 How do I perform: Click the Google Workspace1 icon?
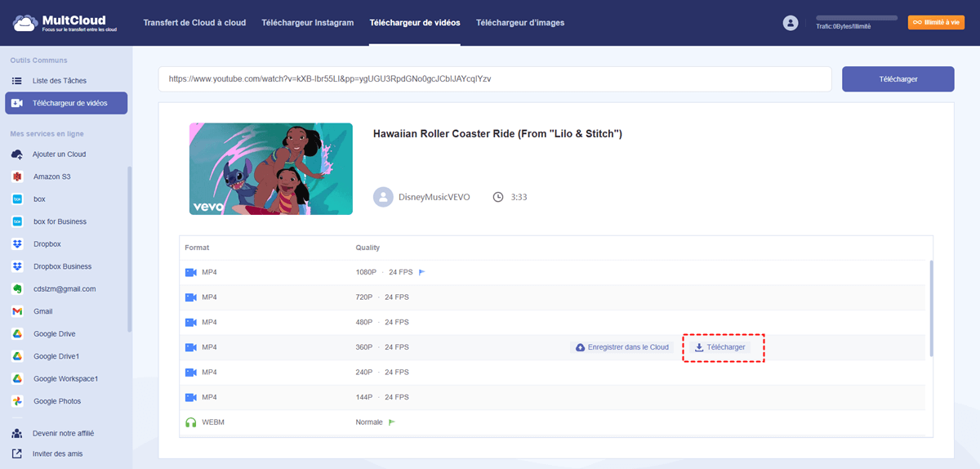point(16,379)
